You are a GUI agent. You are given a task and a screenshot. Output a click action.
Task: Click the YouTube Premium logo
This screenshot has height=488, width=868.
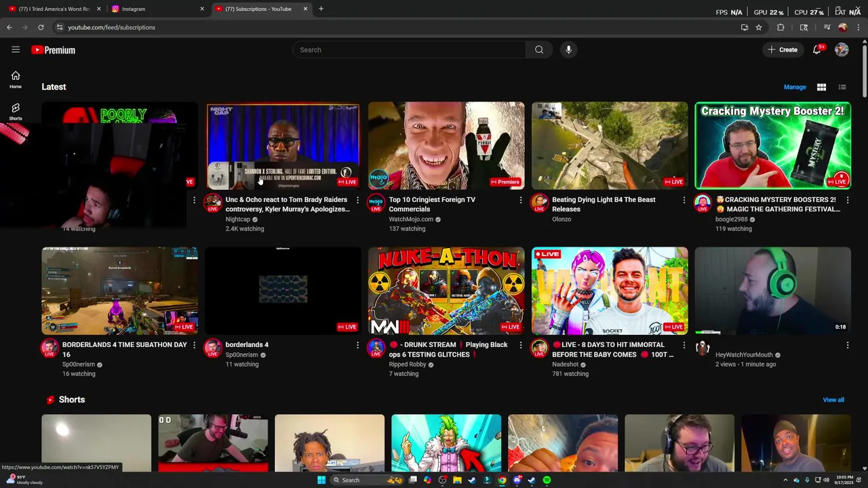(x=53, y=50)
